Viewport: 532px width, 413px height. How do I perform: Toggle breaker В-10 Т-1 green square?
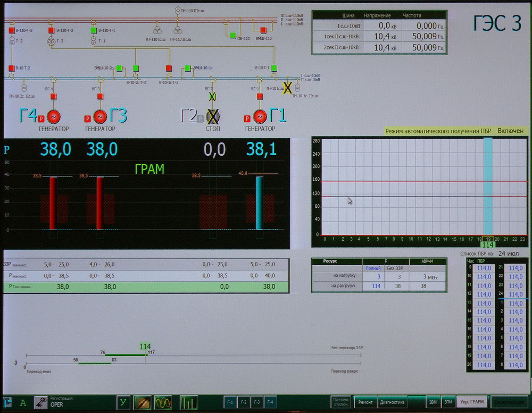(x=274, y=68)
